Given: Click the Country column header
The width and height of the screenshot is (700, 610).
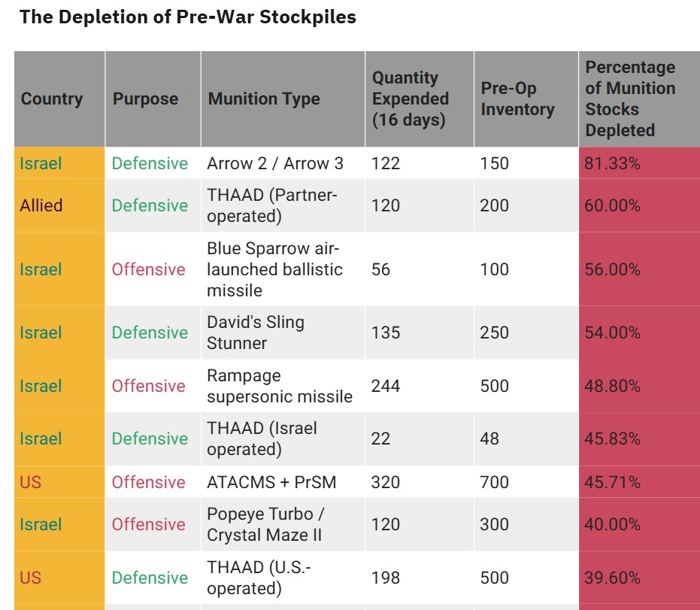Looking at the screenshot, I should pyautogui.click(x=52, y=99).
